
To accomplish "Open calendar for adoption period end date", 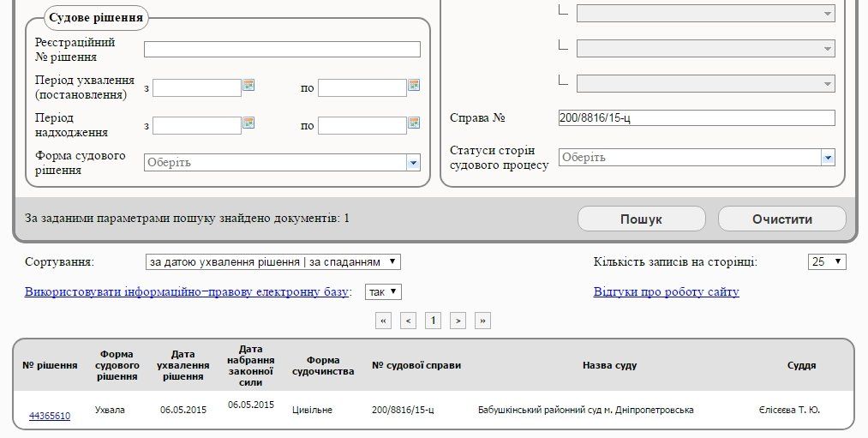I will pos(414,85).
